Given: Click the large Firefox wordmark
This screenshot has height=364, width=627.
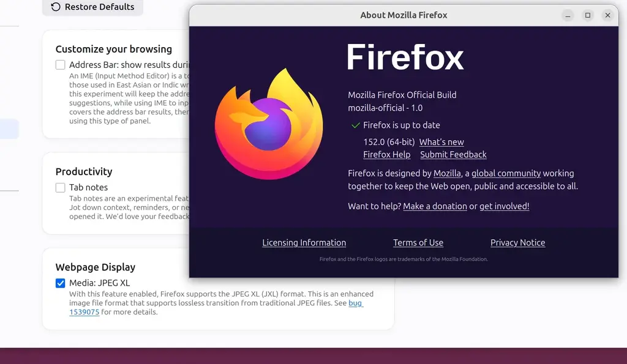Looking at the screenshot, I should (x=405, y=57).
